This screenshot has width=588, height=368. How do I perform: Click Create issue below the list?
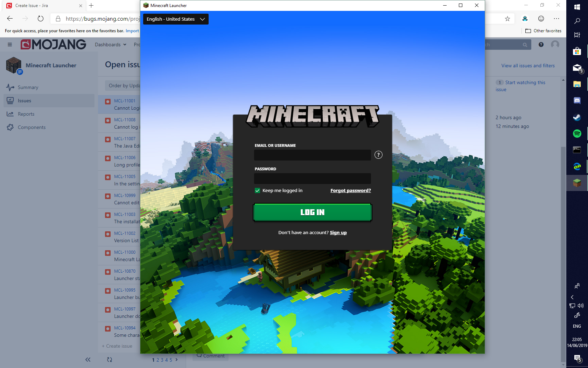[x=117, y=346]
